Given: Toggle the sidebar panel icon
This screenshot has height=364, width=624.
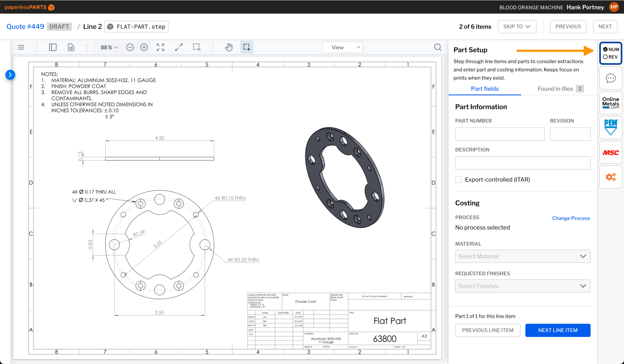Looking at the screenshot, I should tap(53, 47).
